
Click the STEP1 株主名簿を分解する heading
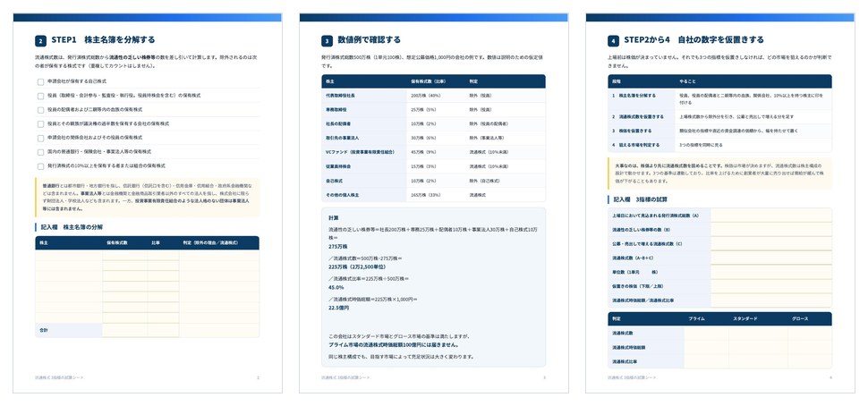(x=103, y=40)
